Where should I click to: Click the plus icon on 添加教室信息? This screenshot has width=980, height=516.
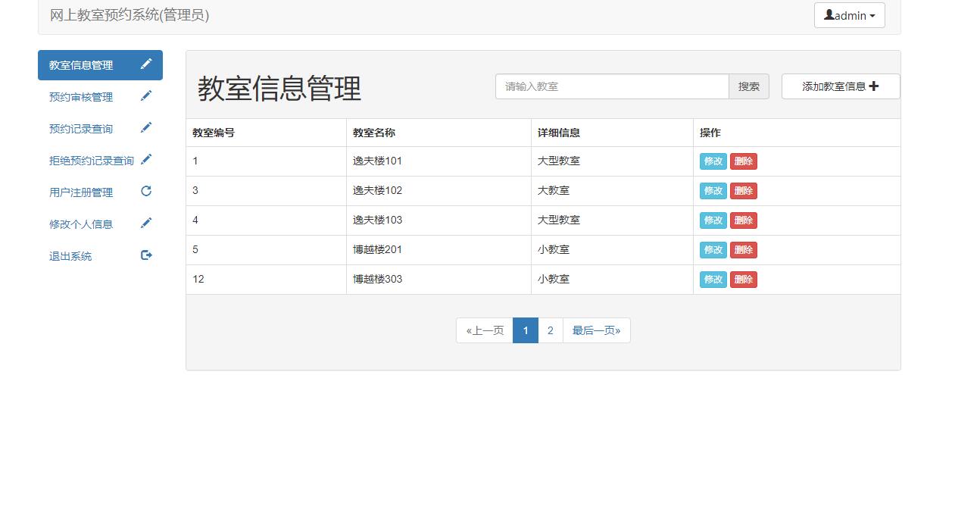pos(874,86)
